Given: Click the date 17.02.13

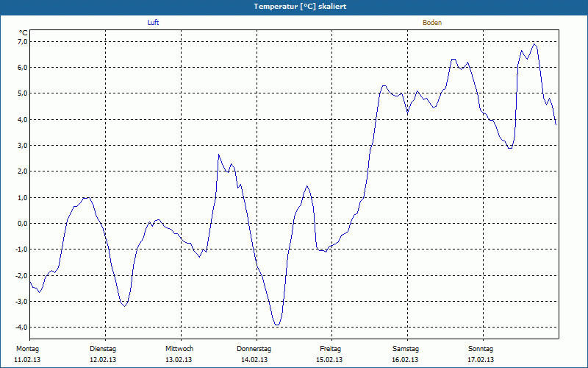Looking at the screenshot, I should (481, 360).
